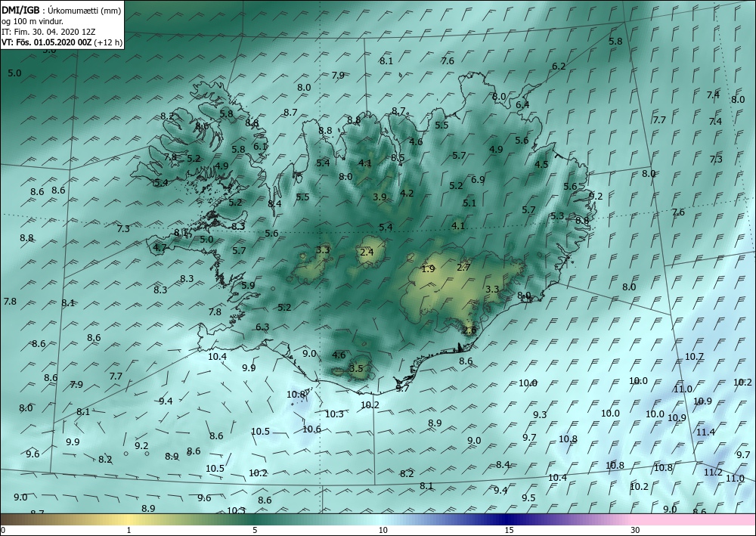
Task: Click the "11.2" value in the lower right
Action: (x=713, y=472)
